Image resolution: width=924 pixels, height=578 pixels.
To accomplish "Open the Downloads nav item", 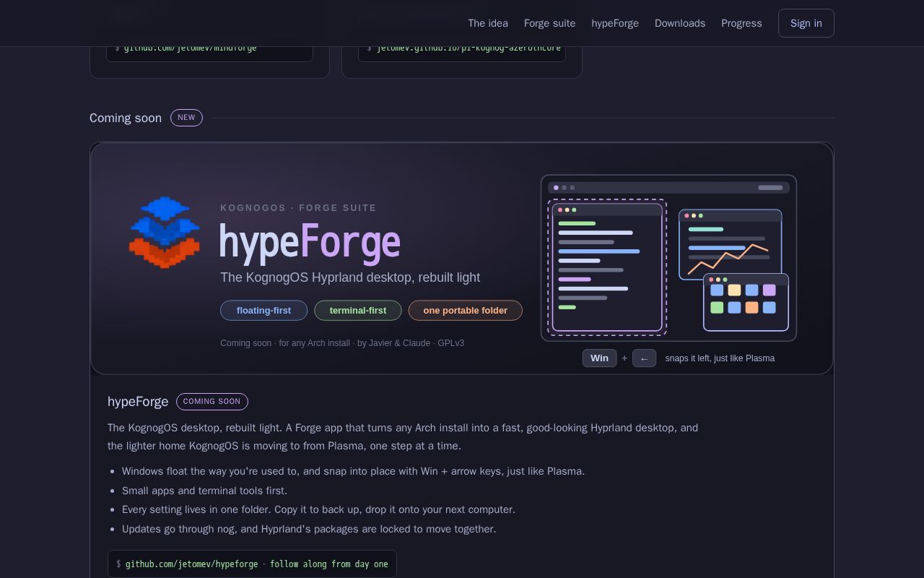I will tap(680, 23).
